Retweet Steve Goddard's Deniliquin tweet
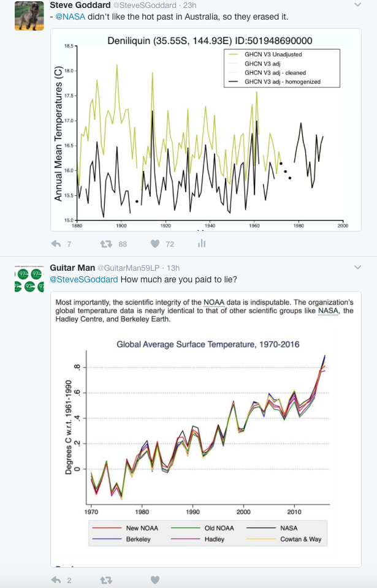Image resolution: width=377 pixels, height=588 pixels. (106, 244)
